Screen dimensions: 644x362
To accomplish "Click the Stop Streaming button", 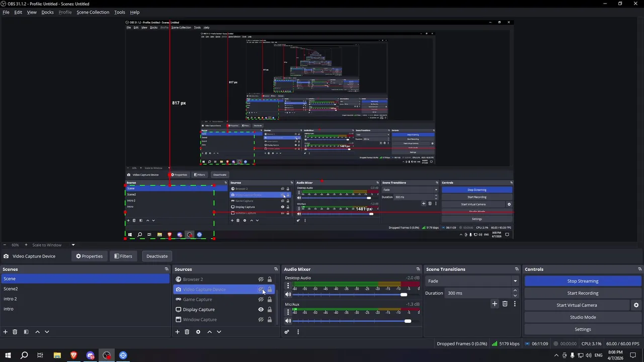I will [583, 281].
